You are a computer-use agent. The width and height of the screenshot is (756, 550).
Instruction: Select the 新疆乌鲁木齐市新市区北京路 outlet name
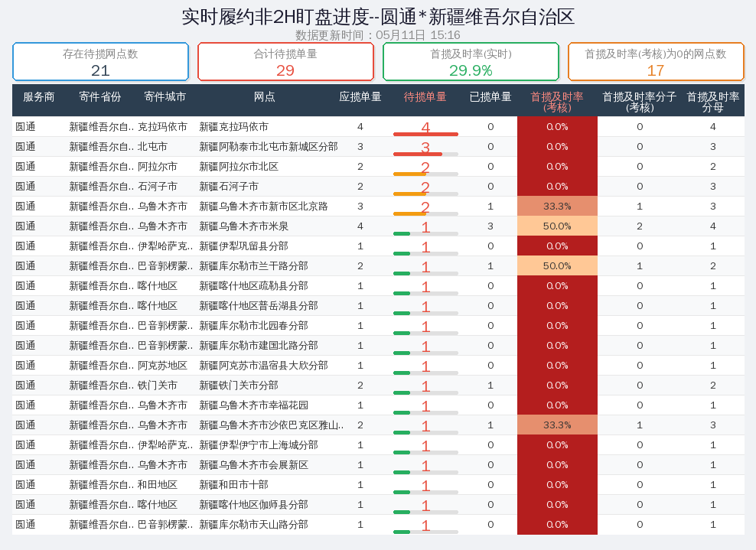(x=264, y=207)
